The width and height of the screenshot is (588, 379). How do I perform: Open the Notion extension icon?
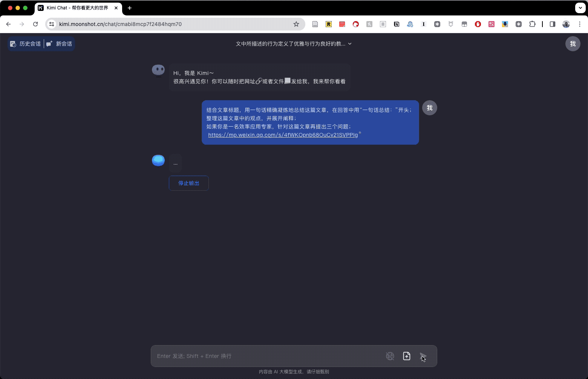pyautogui.click(x=397, y=24)
